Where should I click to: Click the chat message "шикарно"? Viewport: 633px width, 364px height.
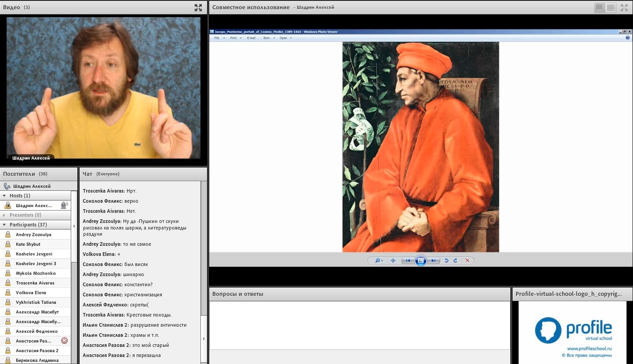tap(134, 274)
